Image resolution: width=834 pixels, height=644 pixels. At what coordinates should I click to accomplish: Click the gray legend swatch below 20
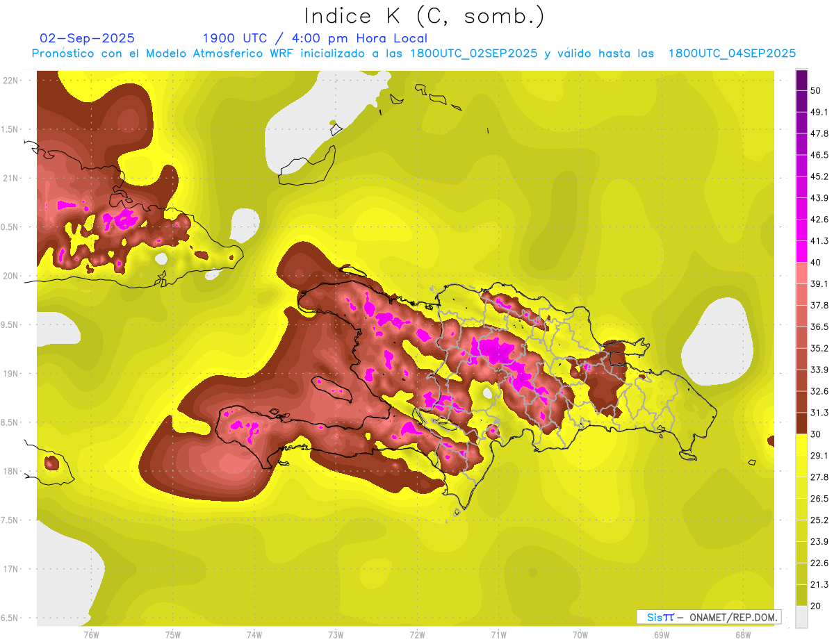tap(801, 616)
